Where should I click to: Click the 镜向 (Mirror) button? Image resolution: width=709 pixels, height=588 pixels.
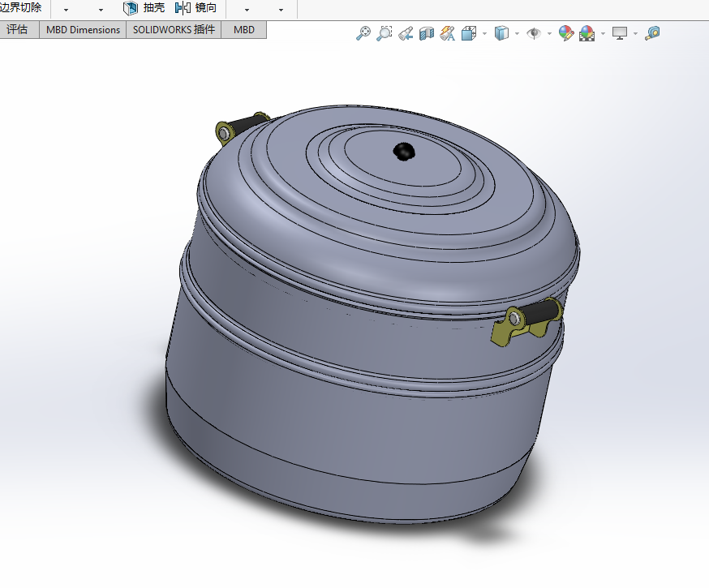196,8
